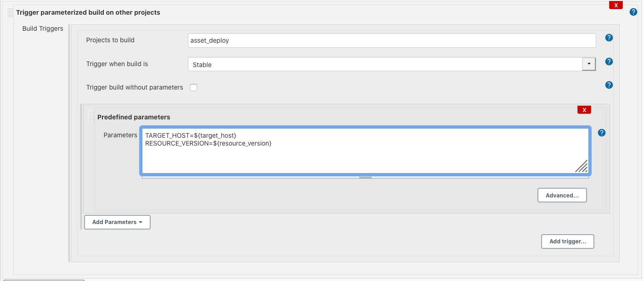Click the help icon at the top right

[633, 11]
